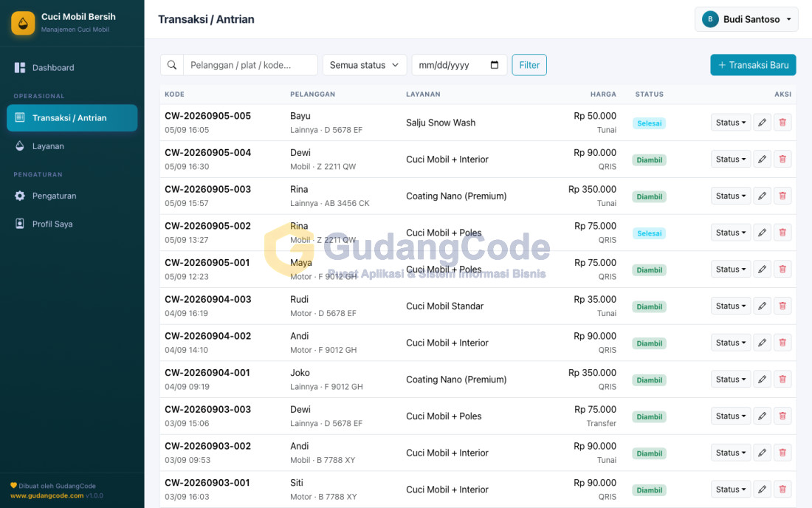Click the Cuci Mobil Bersih logo icon

[24, 24]
